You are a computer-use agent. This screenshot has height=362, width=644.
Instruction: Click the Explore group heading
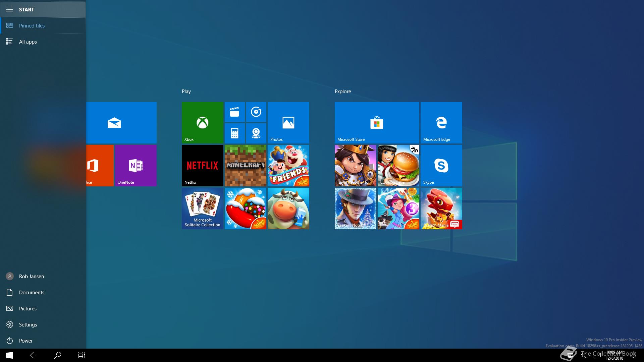click(x=343, y=91)
